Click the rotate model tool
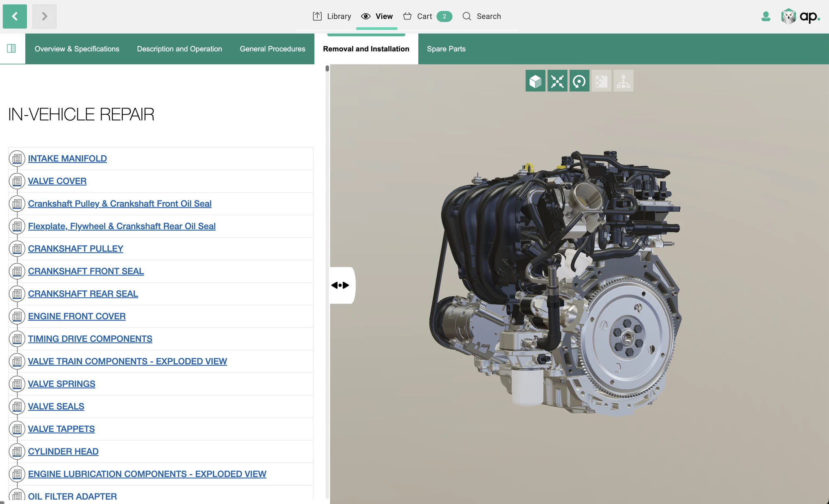 click(579, 81)
